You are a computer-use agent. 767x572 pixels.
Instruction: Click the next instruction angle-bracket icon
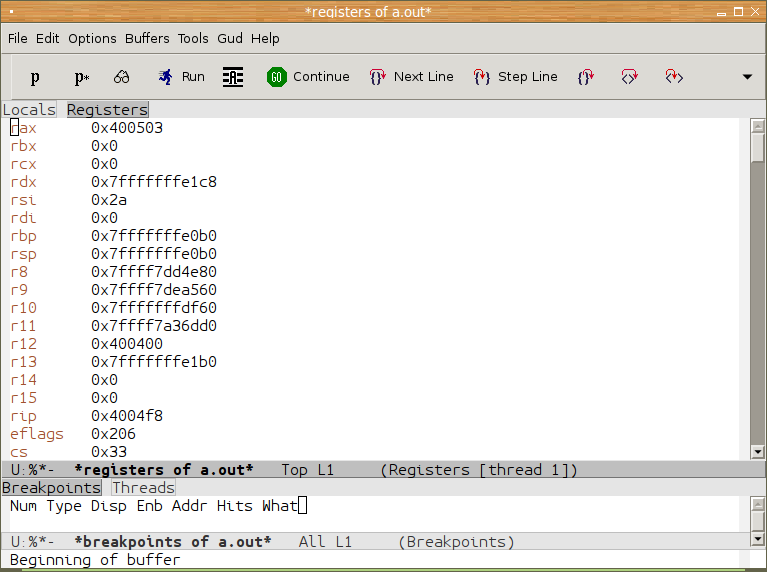[x=629, y=77]
